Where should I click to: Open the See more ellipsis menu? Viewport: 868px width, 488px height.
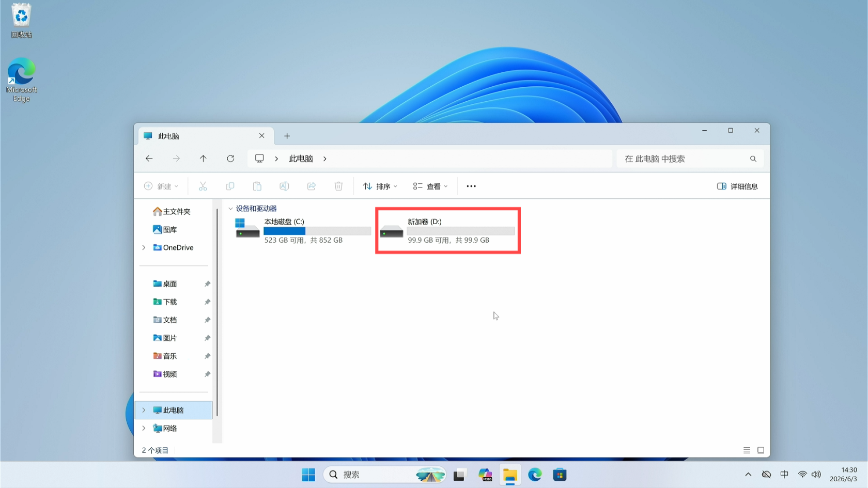(x=471, y=186)
